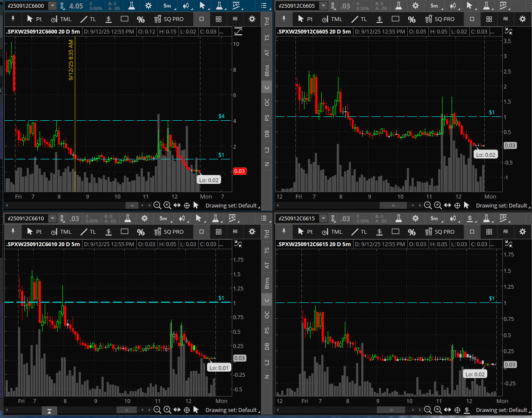
Task: Switch to the L2 side tab beside the C6610 chart
Action: pos(267,362)
